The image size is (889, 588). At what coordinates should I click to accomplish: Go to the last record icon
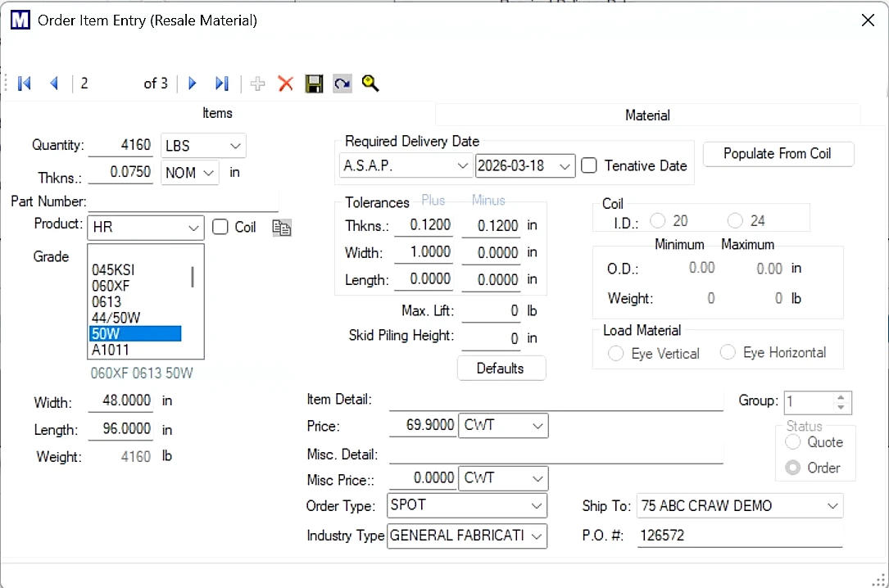(x=220, y=83)
